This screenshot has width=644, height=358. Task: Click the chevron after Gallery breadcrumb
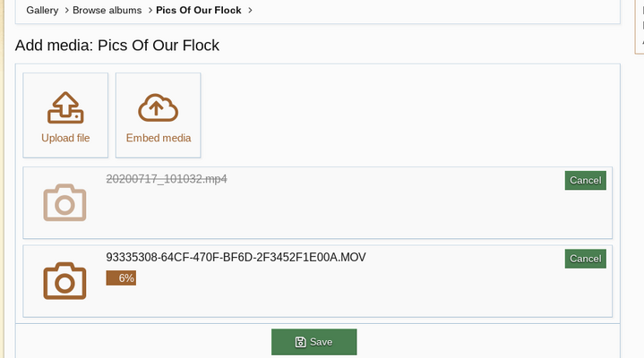point(65,11)
